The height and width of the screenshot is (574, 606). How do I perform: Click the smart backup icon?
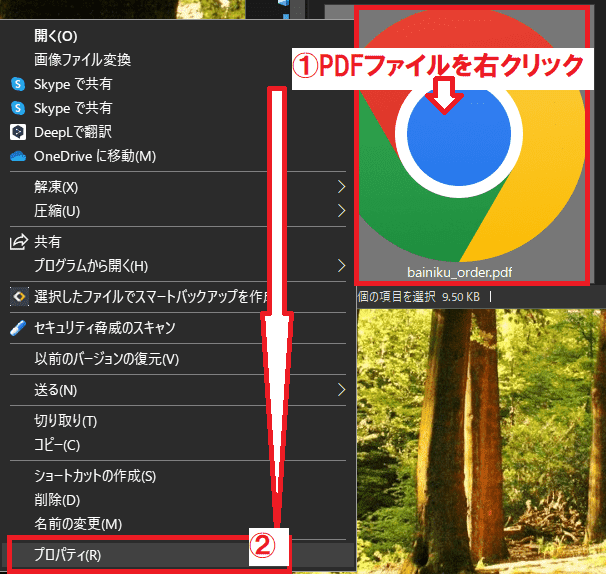17,296
